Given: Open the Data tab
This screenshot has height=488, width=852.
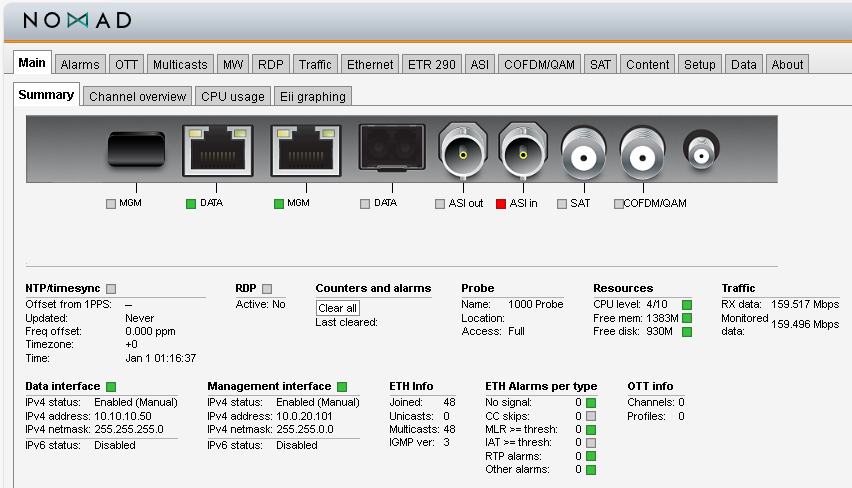Looking at the screenshot, I should 743,64.
